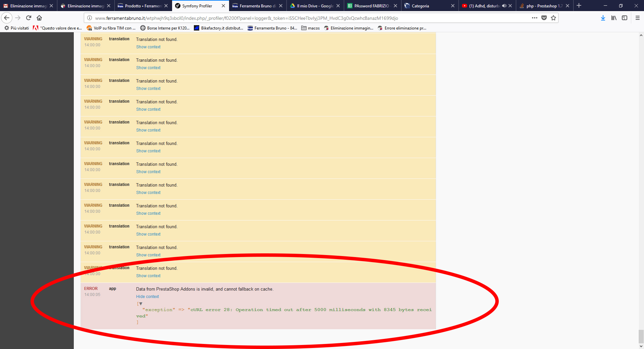Go back with the browser back arrow
Screen dimensions: 644x349
coord(7,18)
